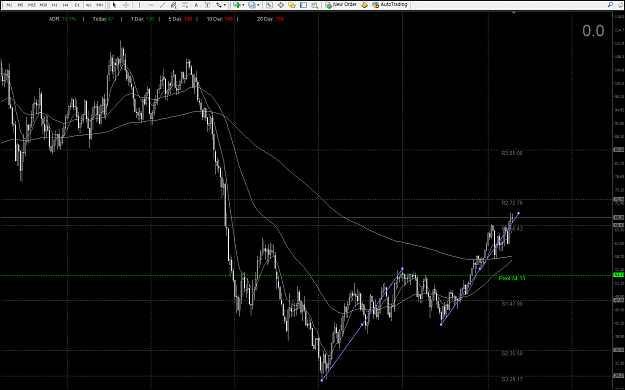Expand the profiles dropdown arrow
Image resolution: width=625 pixels, height=390 pixels.
point(258,5)
